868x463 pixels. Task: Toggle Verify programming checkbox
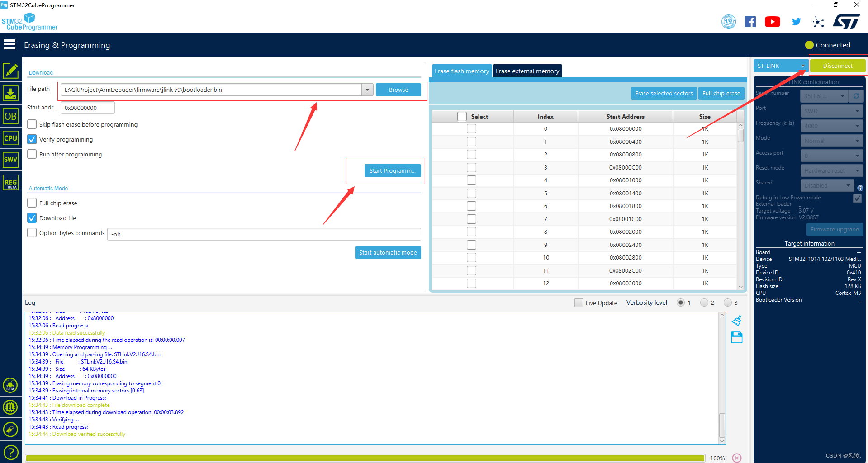[x=32, y=139]
